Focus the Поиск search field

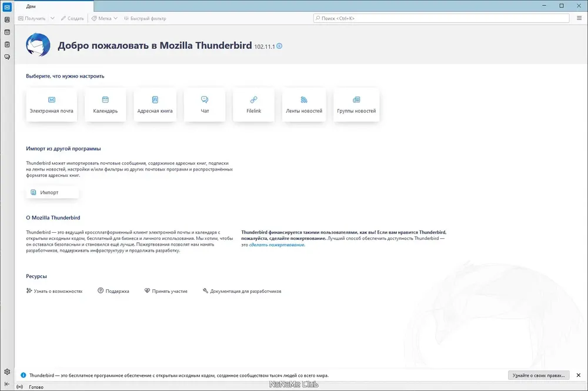click(442, 18)
